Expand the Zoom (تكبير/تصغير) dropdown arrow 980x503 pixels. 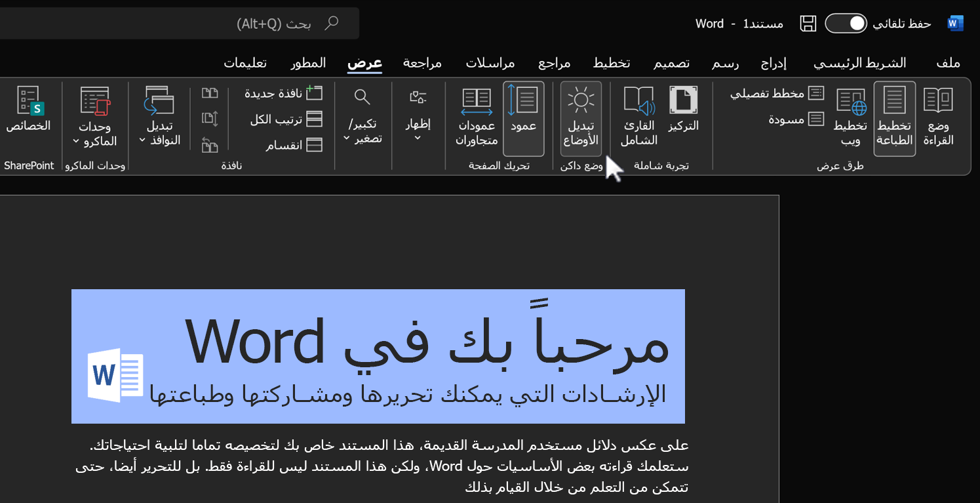tap(347, 138)
